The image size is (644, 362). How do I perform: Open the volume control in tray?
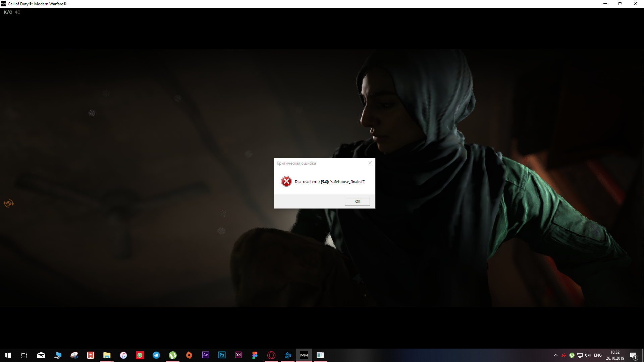tap(587, 355)
